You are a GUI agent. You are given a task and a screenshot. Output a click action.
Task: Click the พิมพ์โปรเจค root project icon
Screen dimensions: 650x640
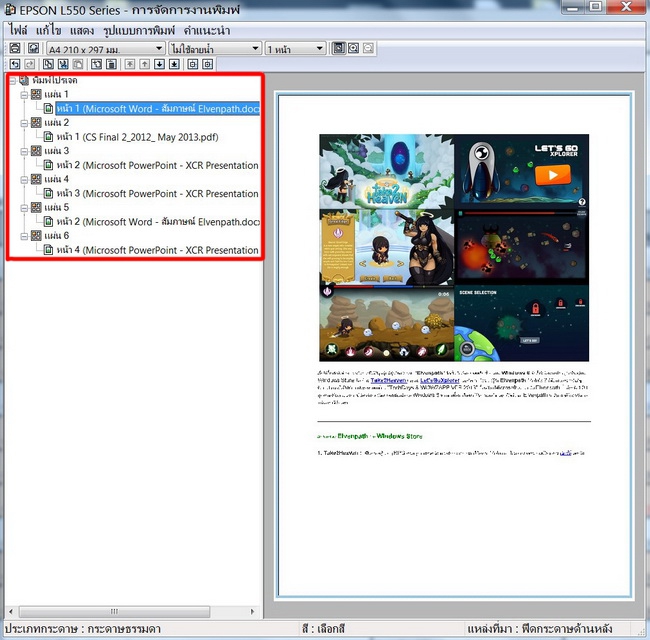click(x=24, y=80)
